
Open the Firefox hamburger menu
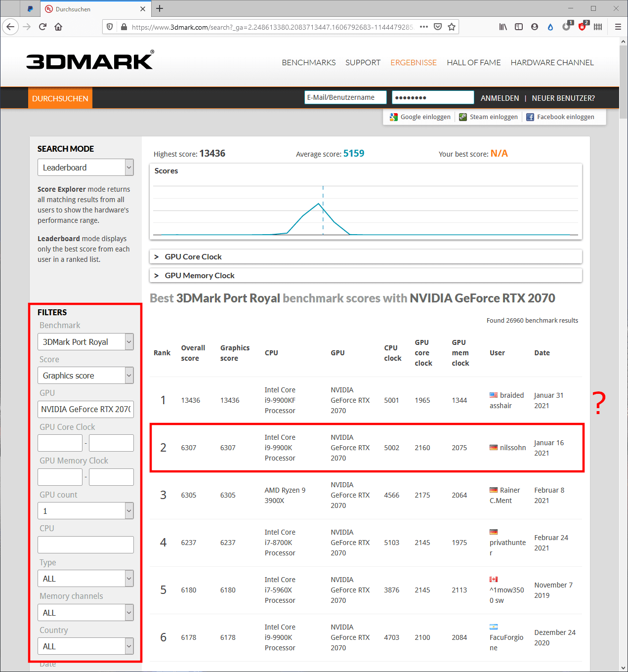click(x=618, y=27)
